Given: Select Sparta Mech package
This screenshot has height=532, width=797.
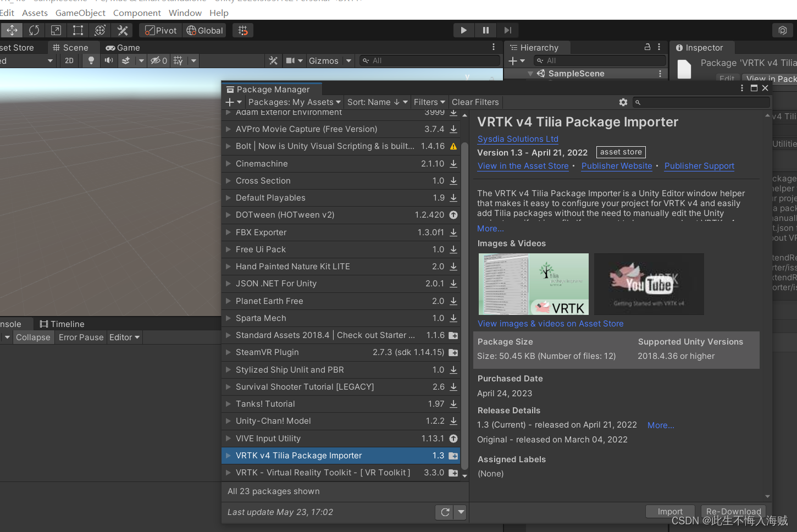Looking at the screenshot, I should (x=341, y=318).
